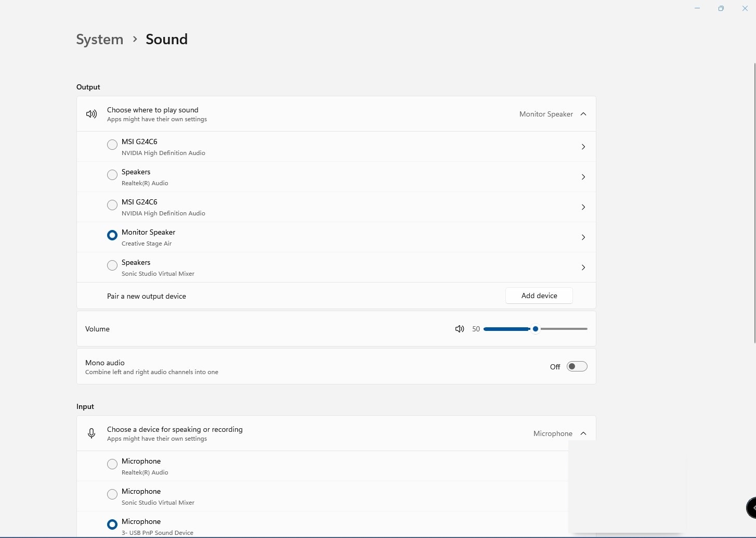
Task: Select Realtek(R) Audio Speakers as output
Action: [112, 175]
